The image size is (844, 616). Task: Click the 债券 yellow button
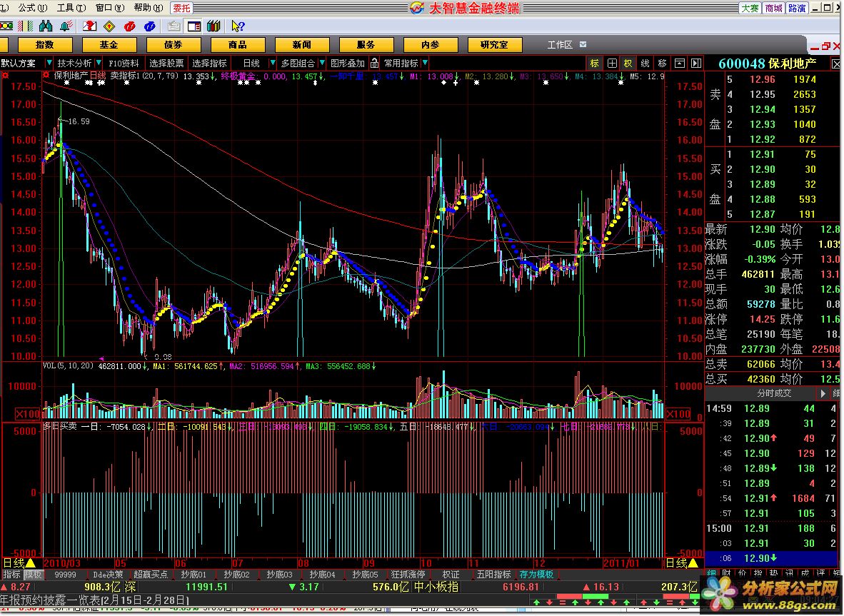tap(174, 45)
